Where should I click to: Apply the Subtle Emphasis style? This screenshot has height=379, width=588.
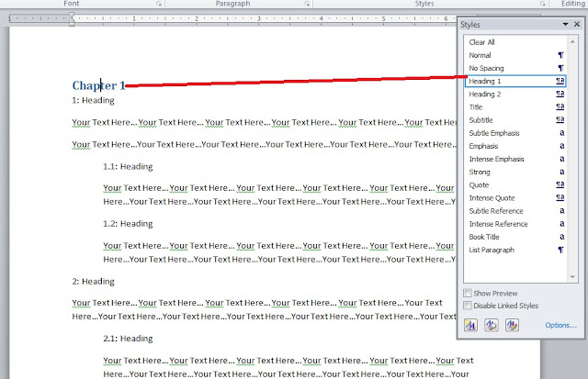pos(515,133)
